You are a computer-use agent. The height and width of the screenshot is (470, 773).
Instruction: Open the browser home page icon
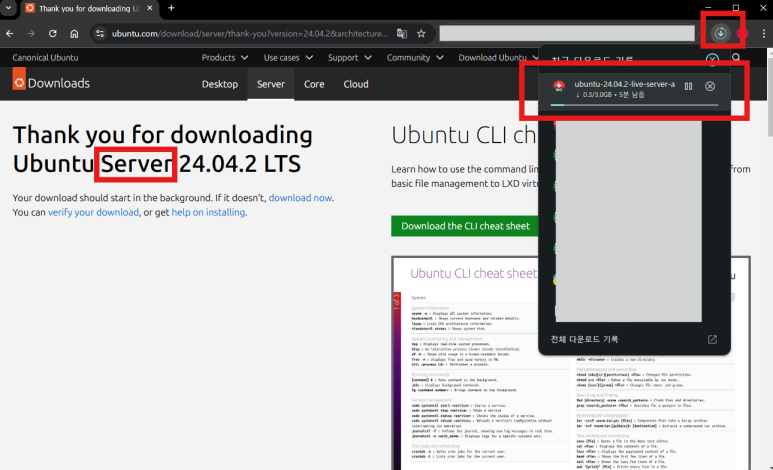point(74,34)
